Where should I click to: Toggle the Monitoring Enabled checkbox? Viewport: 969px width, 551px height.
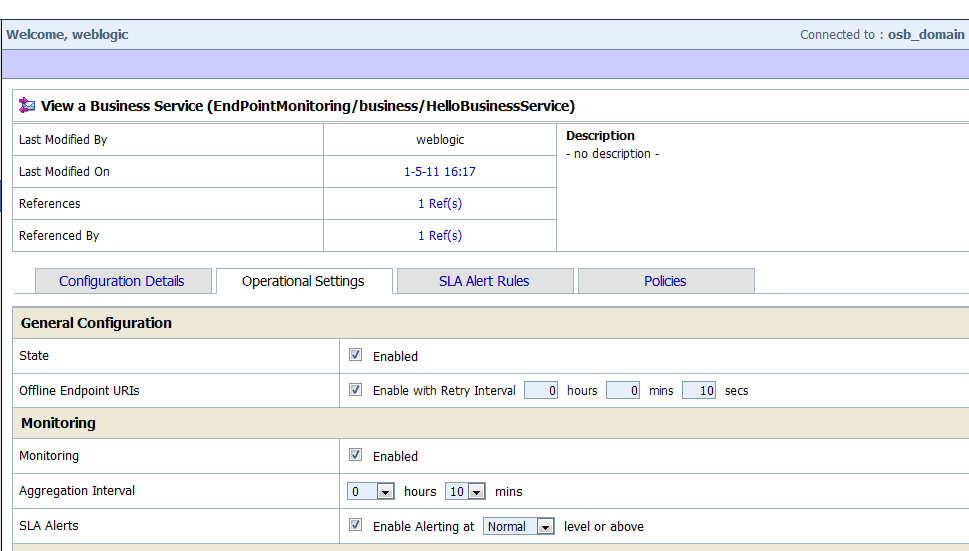355,455
